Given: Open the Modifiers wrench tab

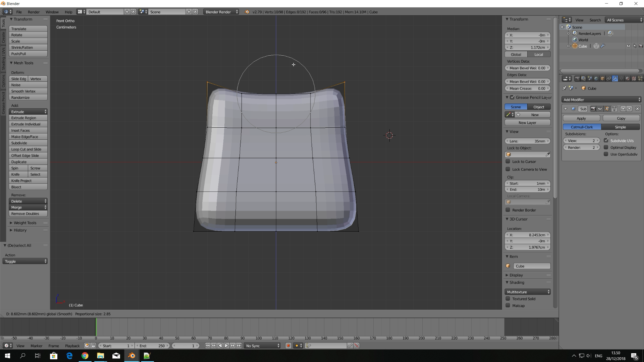Looking at the screenshot, I should coord(615,78).
